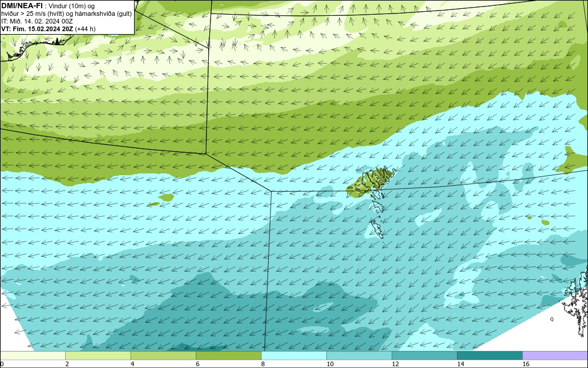This screenshot has width=588, height=368.
Task: Click the legend label '12'
Action: click(x=395, y=364)
